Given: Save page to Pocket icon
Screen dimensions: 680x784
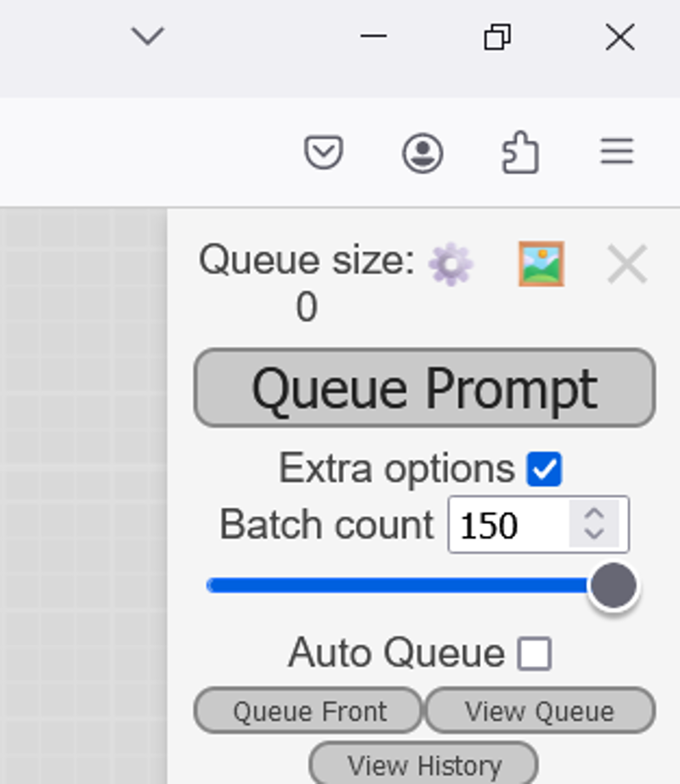Looking at the screenshot, I should (324, 154).
